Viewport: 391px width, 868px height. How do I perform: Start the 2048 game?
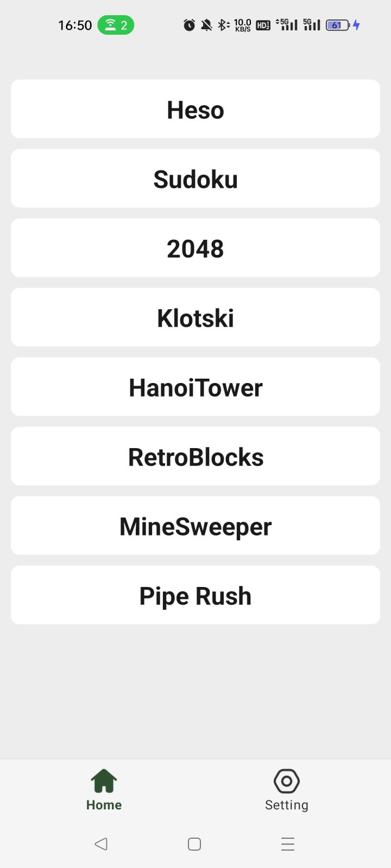tap(195, 248)
